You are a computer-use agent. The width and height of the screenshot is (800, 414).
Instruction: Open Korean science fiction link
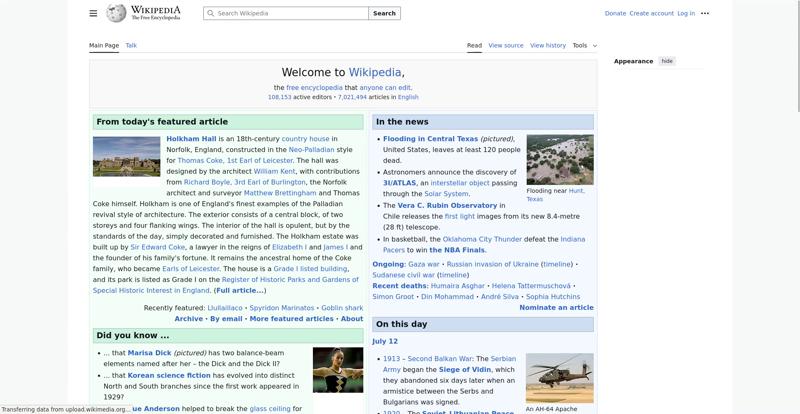coord(169,376)
